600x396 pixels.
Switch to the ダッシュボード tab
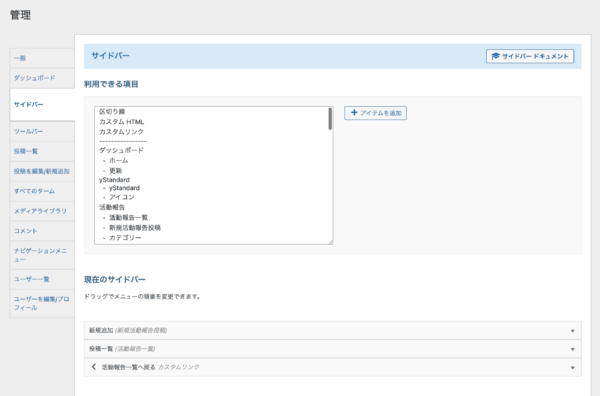42,78
